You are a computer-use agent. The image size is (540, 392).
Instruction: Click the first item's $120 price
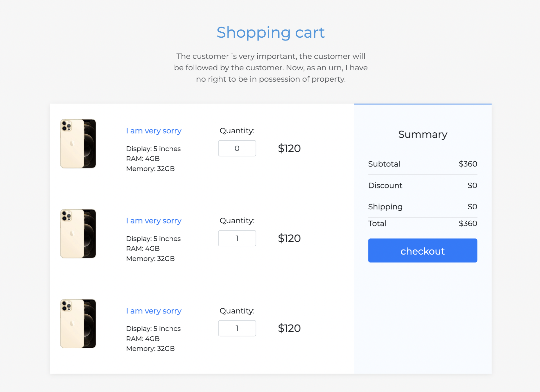coord(289,149)
